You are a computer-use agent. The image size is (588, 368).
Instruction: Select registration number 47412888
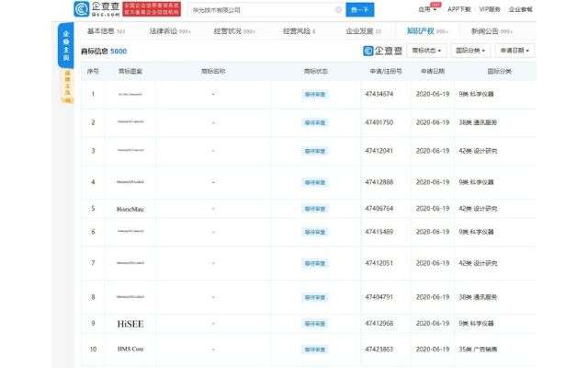pyautogui.click(x=379, y=182)
